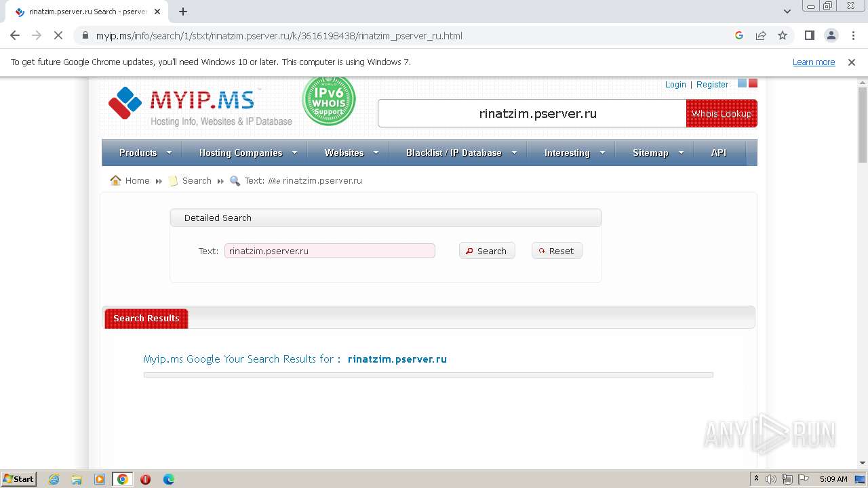This screenshot has width=868, height=488.
Task: Open Chrome profile avatar menu
Action: click(x=831, y=35)
